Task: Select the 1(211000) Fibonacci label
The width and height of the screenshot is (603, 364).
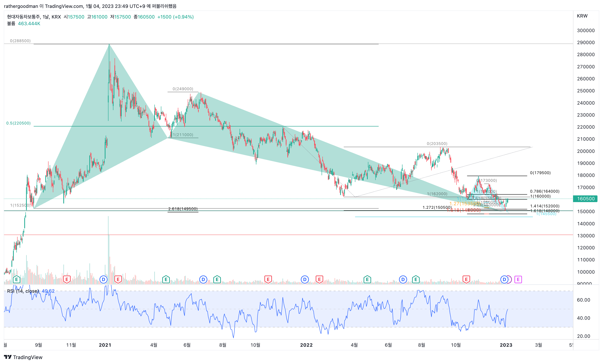Action: pos(183,135)
